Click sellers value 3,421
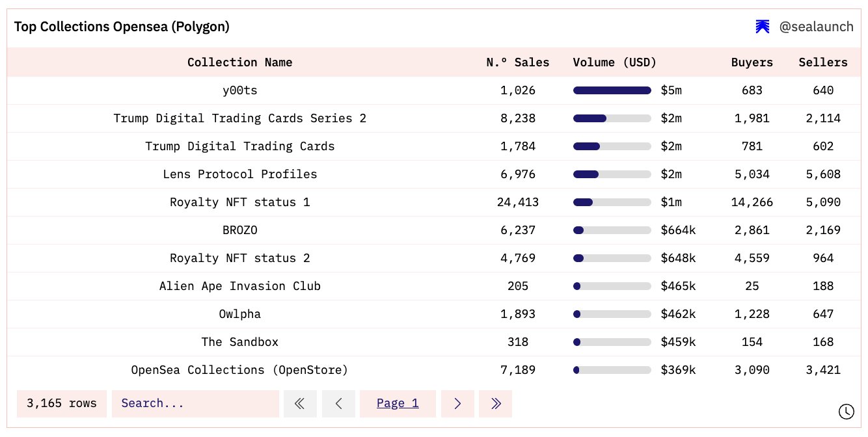Viewport: 868px width, 437px height. click(823, 370)
